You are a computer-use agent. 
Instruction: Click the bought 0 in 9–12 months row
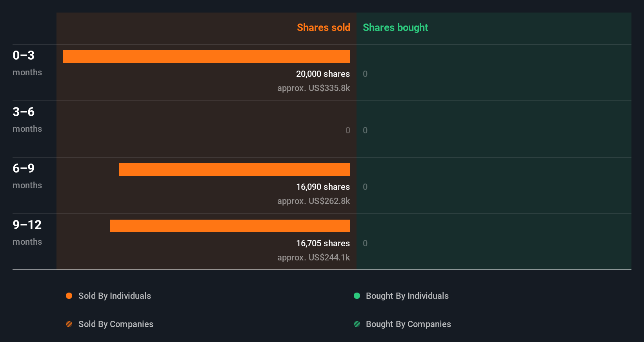(365, 243)
